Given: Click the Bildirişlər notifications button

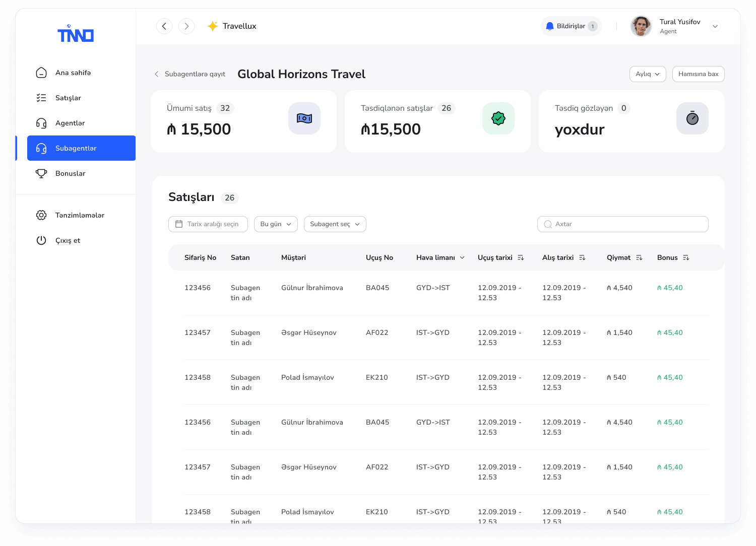Looking at the screenshot, I should [571, 26].
